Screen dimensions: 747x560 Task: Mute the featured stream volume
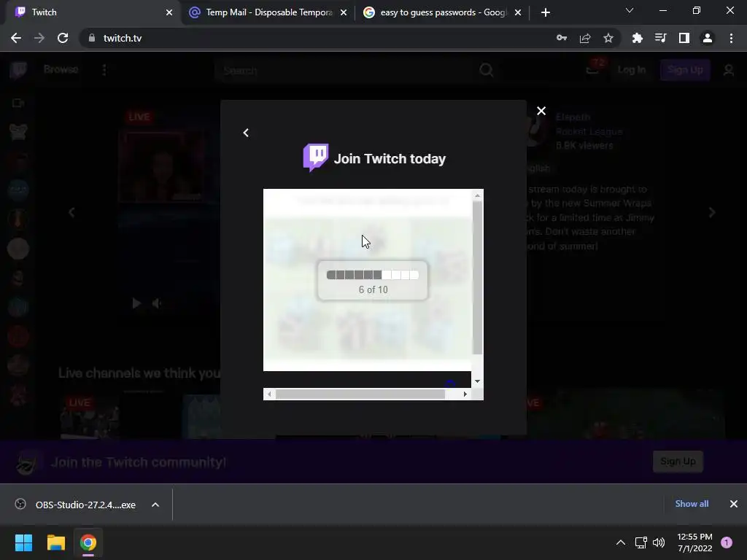coord(157,303)
